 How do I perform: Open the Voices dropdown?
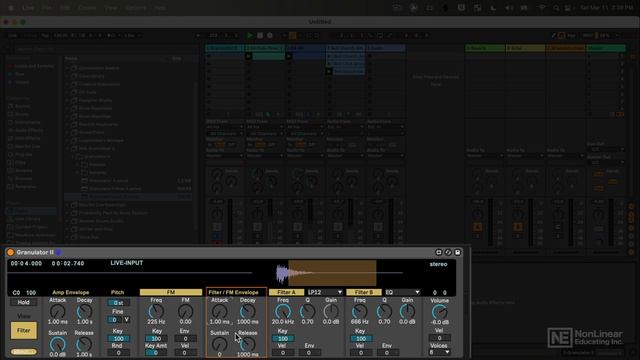click(439, 352)
